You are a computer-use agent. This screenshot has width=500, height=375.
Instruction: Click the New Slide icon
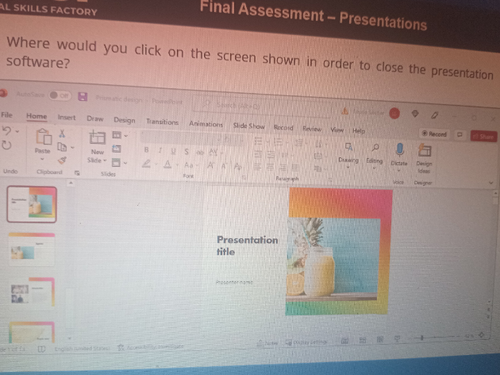click(x=97, y=138)
